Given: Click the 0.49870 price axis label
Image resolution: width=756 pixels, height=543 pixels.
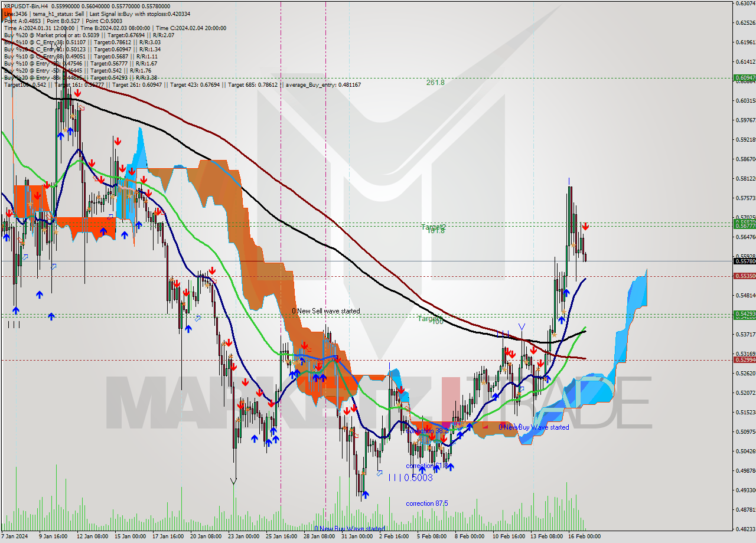Looking at the screenshot, I should coord(745,471).
